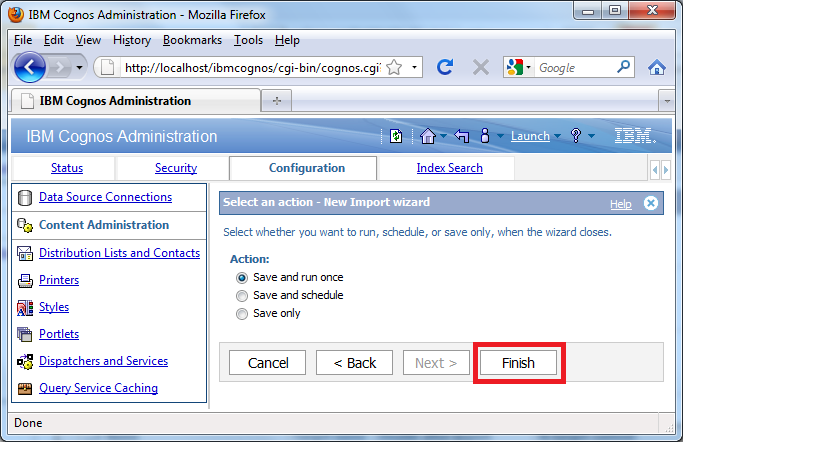This screenshot has height=460, width=819.
Task: Click the browser forward arrow button
Action: 60,67
